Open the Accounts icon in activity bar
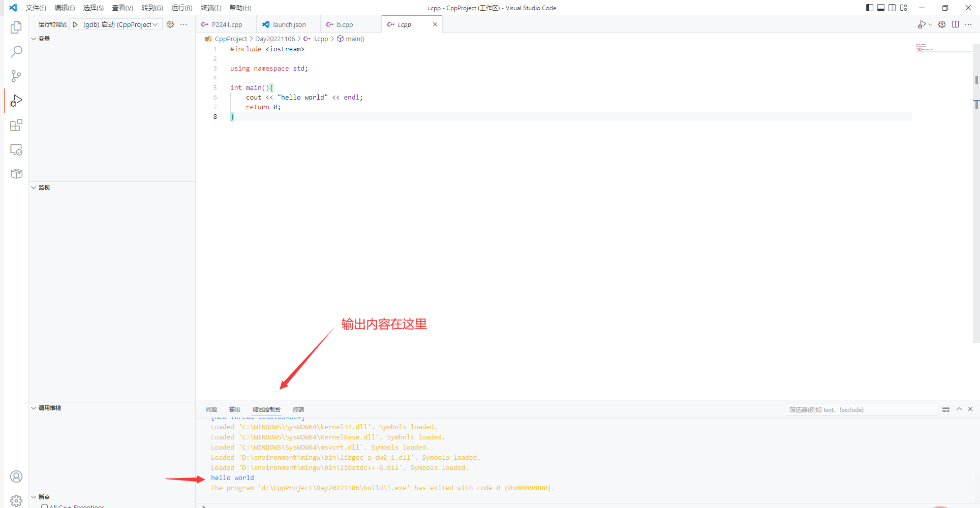980x508 pixels. 16,477
